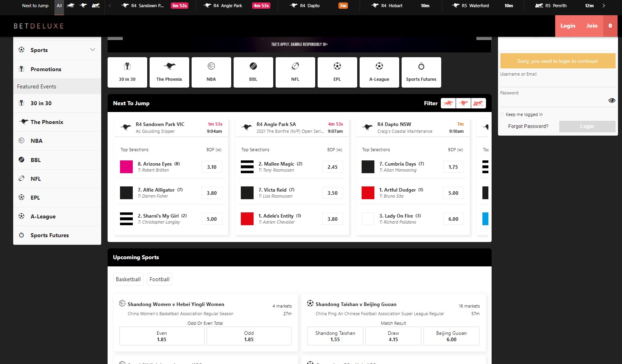Click the Login button in header
Image resolution: width=622 pixels, height=364 pixels.
coord(568,26)
